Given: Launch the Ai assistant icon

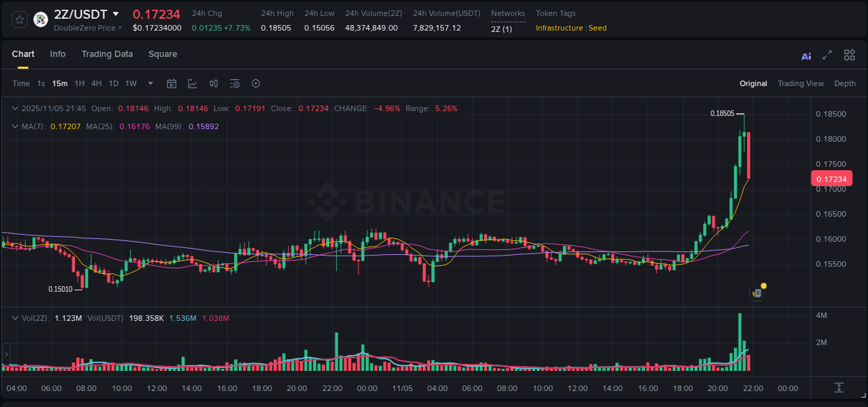Looking at the screenshot, I should click(806, 55).
